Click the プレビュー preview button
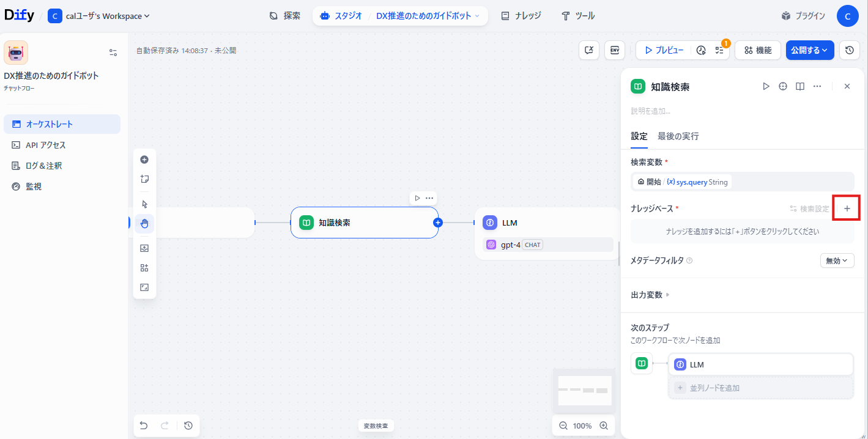Screen dimensions: 868x439 point(664,50)
